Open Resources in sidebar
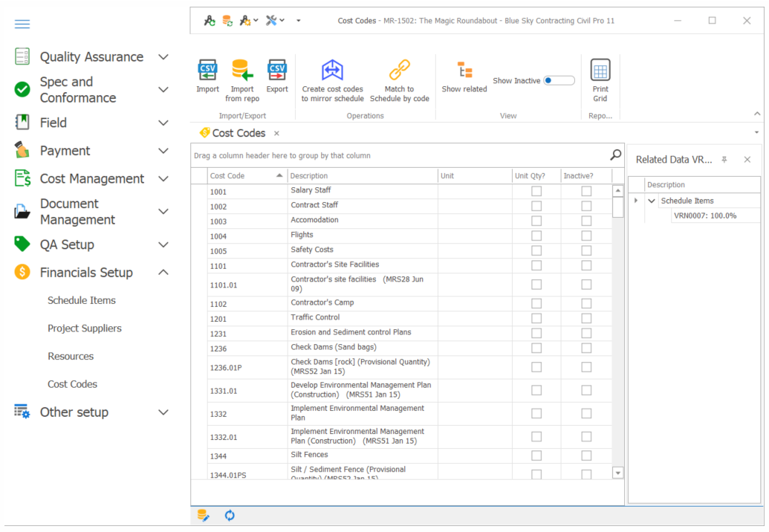Screen dimensions: 769x532 coord(71,356)
